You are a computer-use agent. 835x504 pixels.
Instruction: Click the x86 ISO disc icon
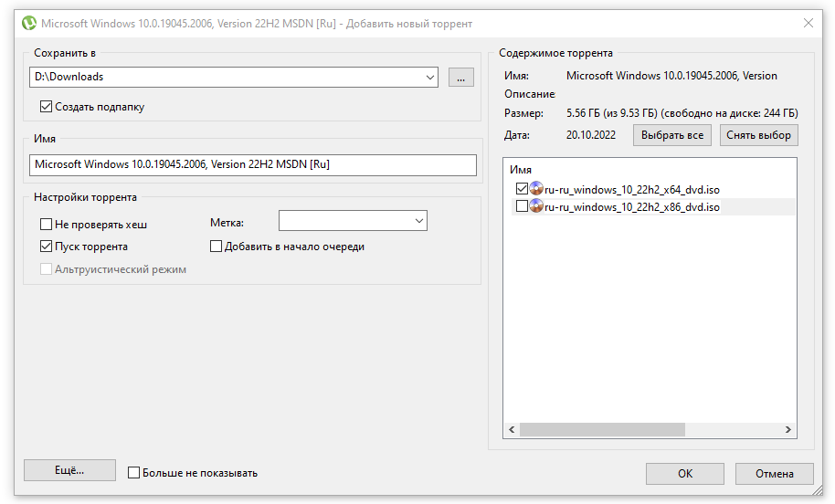coord(536,207)
